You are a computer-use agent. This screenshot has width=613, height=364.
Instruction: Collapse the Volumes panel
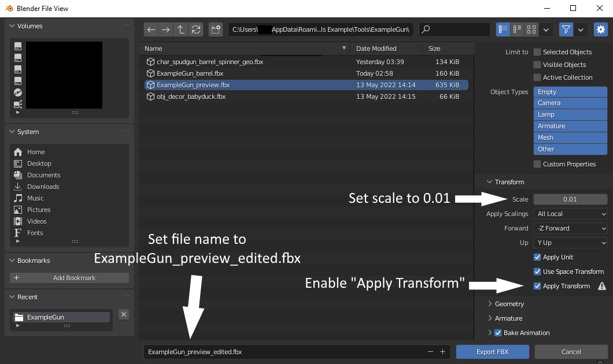tap(12, 26)
